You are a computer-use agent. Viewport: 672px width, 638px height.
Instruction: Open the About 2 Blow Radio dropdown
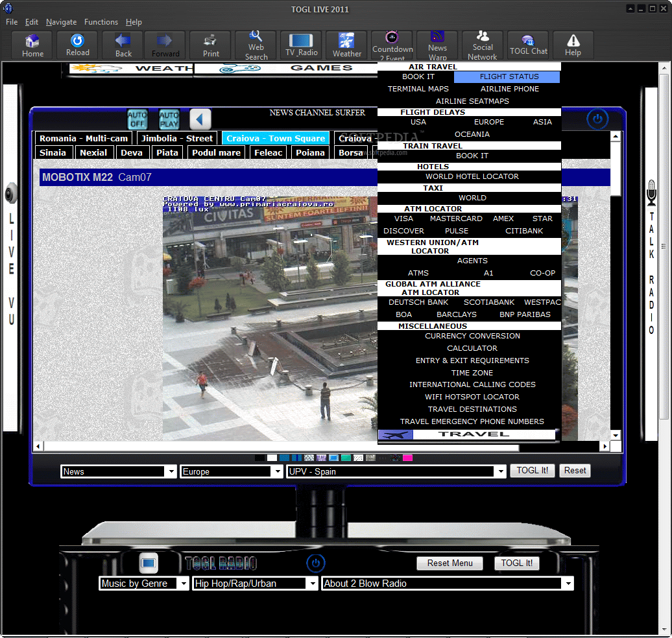click(448, 583)
